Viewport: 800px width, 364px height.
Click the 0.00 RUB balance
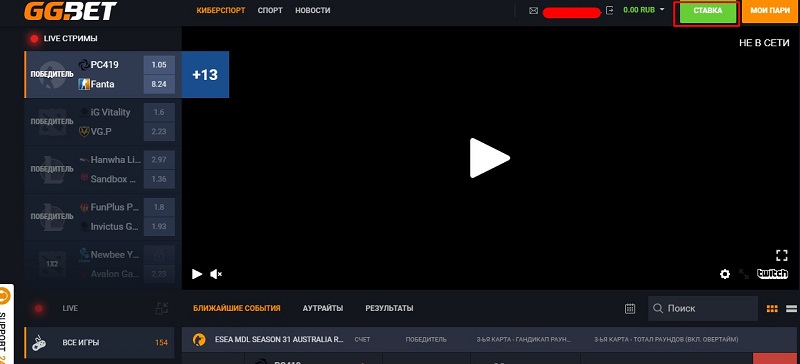(x=639, y=10)
